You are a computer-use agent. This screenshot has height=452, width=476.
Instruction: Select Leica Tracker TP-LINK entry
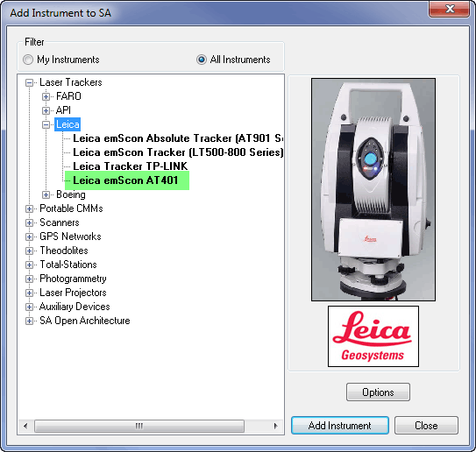click(x=131, y=166)
